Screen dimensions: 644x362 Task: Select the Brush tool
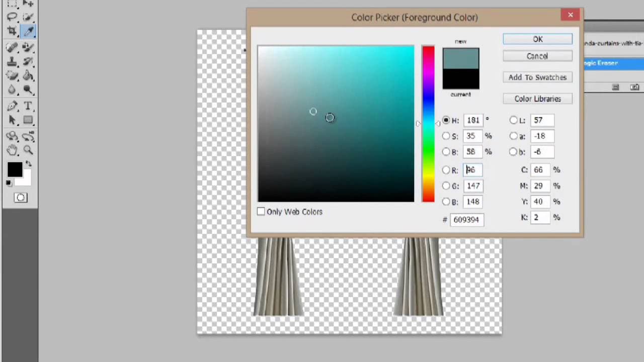(x=28, y=48)
